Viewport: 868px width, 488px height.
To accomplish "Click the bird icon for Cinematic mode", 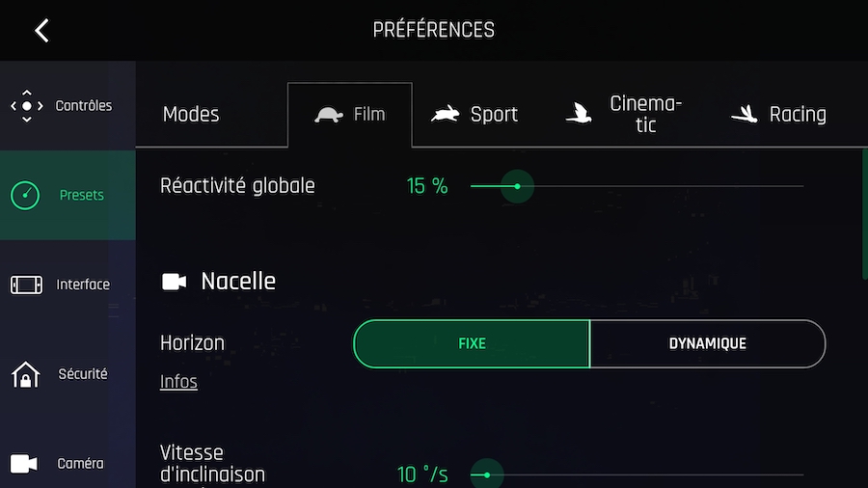I will tap(578, 115).
